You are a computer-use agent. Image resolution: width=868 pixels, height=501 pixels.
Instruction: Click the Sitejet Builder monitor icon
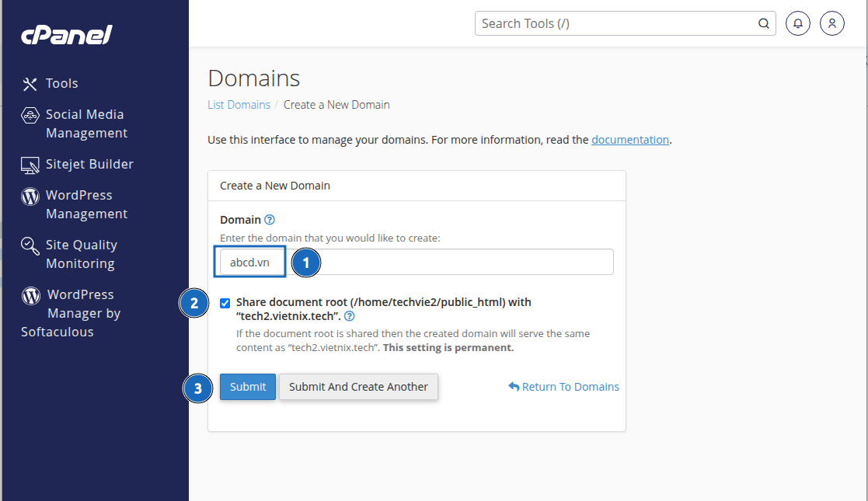30,165
